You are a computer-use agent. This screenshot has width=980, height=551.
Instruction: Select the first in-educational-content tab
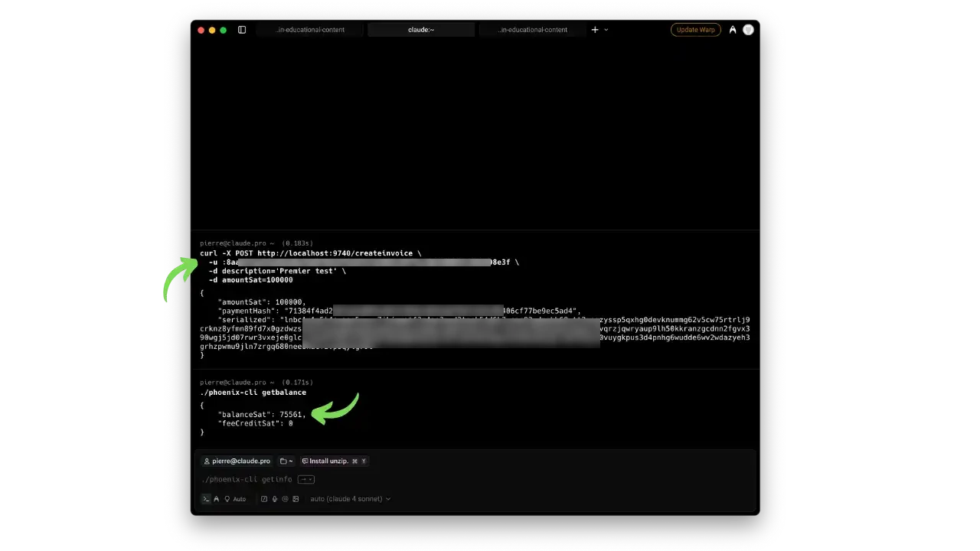click(309, 29)
